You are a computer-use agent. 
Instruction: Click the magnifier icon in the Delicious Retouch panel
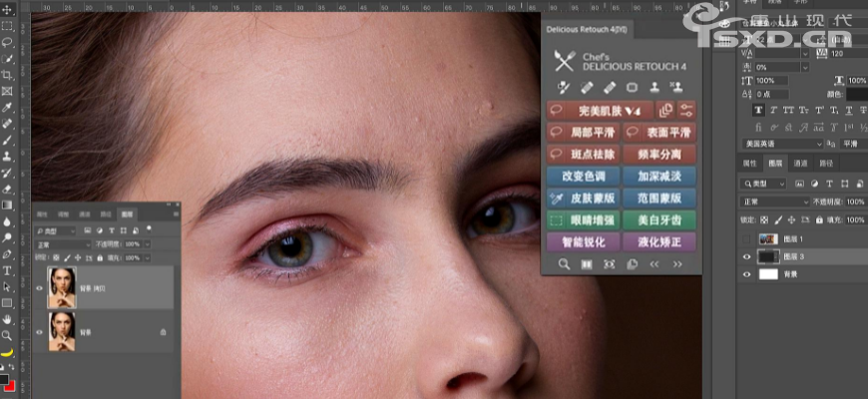tap(564, 264)
